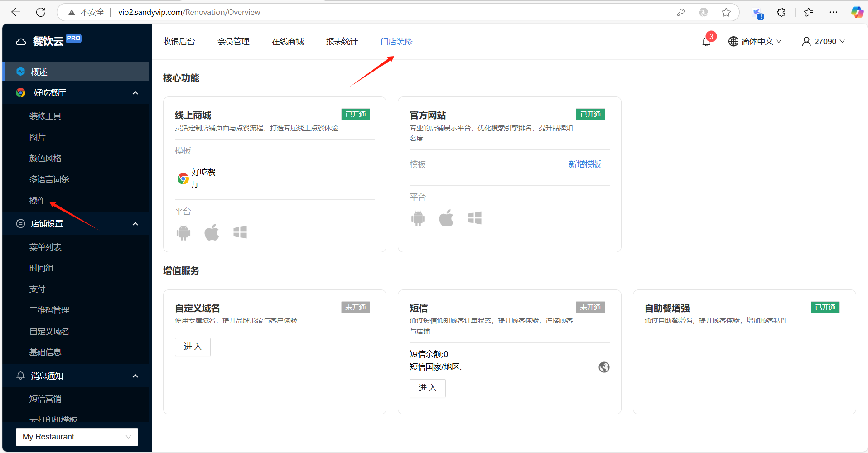Viewport: 868px width, 453px height.
Task: Select 概述 in the sidebar
Action: point(76,72)
